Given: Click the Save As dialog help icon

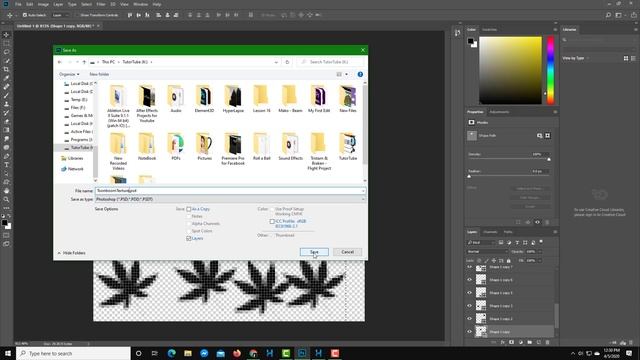Looking at the screenshot, I should click(360, 74).
